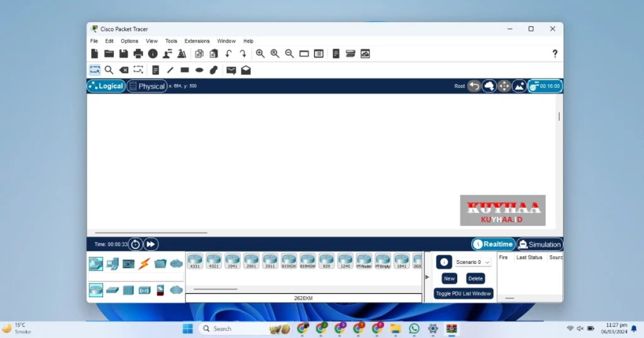This screenshot has width=644, height=338.
Task: Switch to Realtime mode
Action: (493, 244)
